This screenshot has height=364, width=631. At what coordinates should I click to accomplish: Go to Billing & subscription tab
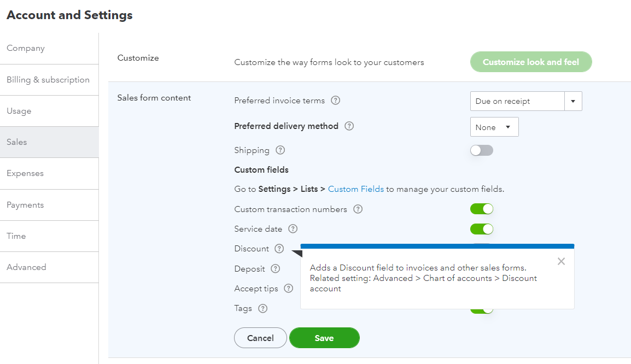(49, 80)
